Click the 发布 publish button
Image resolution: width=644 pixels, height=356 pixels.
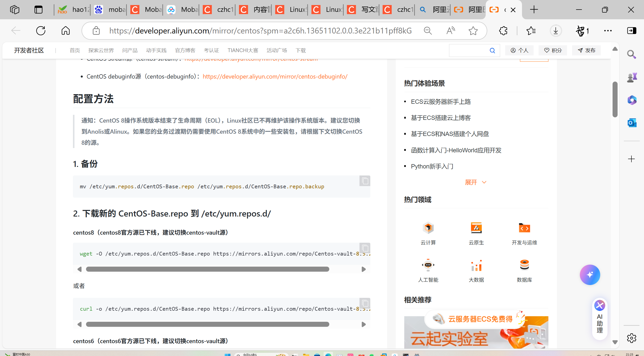[586, 51]
